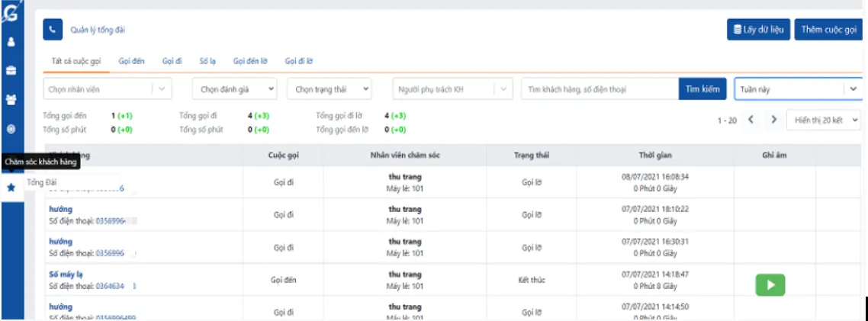The image size is (868, 321).
Task: Open Chọn nhân viên dropdown
Action: (108, 88)
